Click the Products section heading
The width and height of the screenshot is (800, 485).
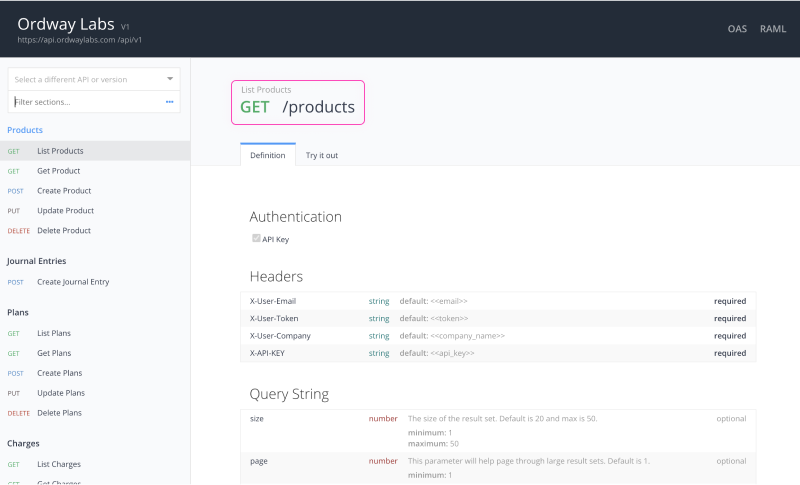pos(25,130)
